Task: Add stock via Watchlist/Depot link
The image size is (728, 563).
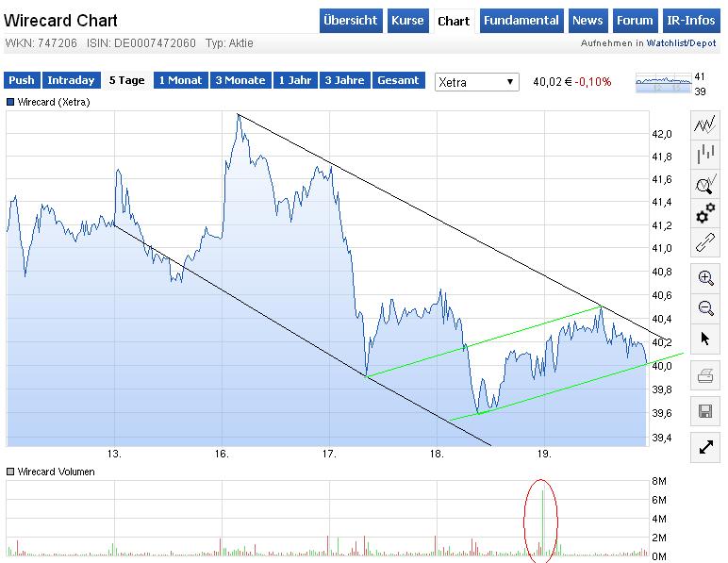Action: (687, 43)
